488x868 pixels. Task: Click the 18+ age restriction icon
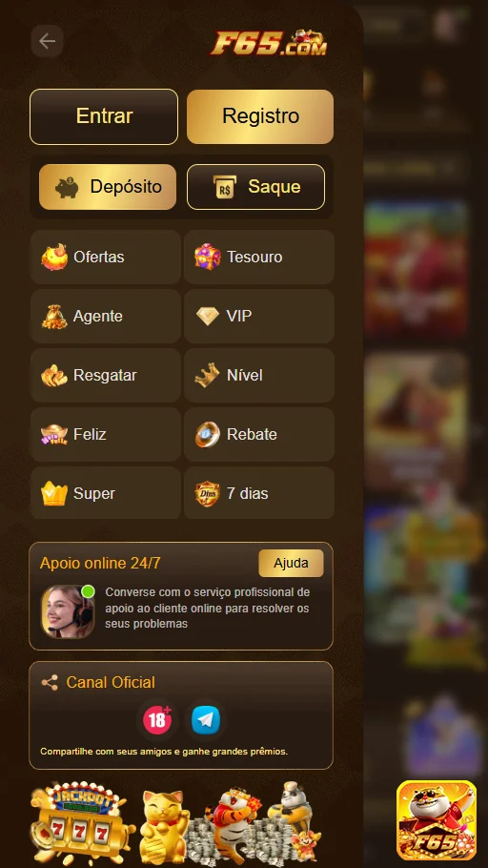[x=157, y=719]
